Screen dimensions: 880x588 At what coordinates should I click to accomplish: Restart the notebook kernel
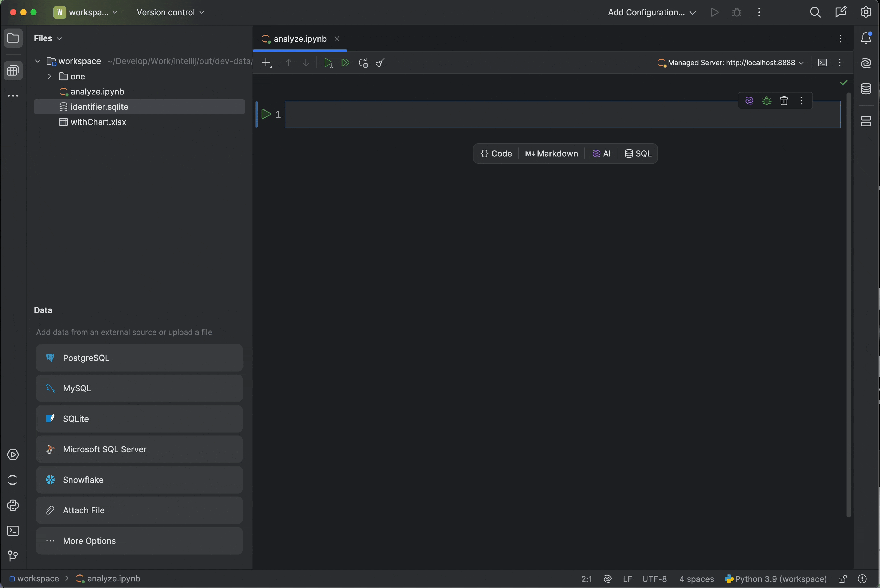[x=363, y=63]
